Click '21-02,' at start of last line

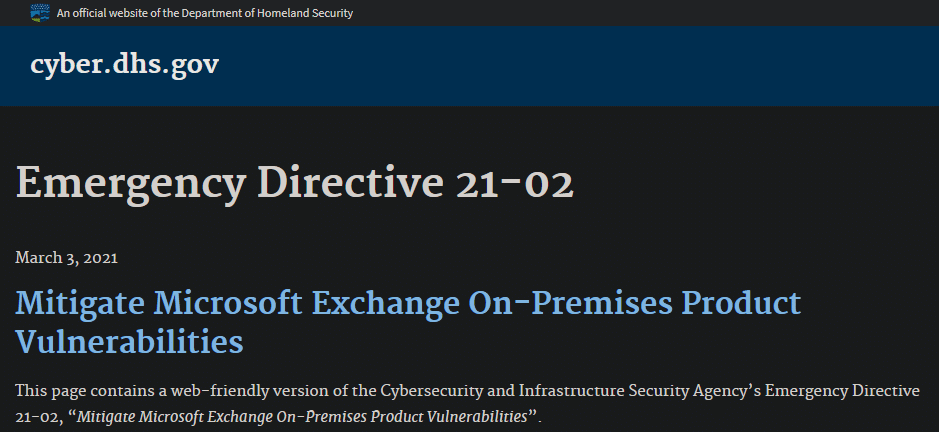(39, 416)
